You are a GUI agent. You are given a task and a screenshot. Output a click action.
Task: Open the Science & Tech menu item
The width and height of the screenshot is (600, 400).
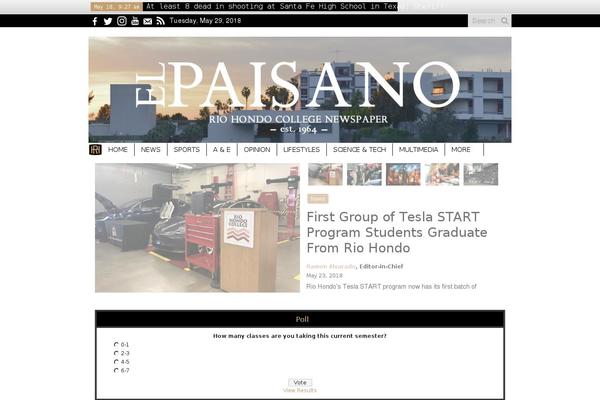pyautogui.click(x=360, y=150)
